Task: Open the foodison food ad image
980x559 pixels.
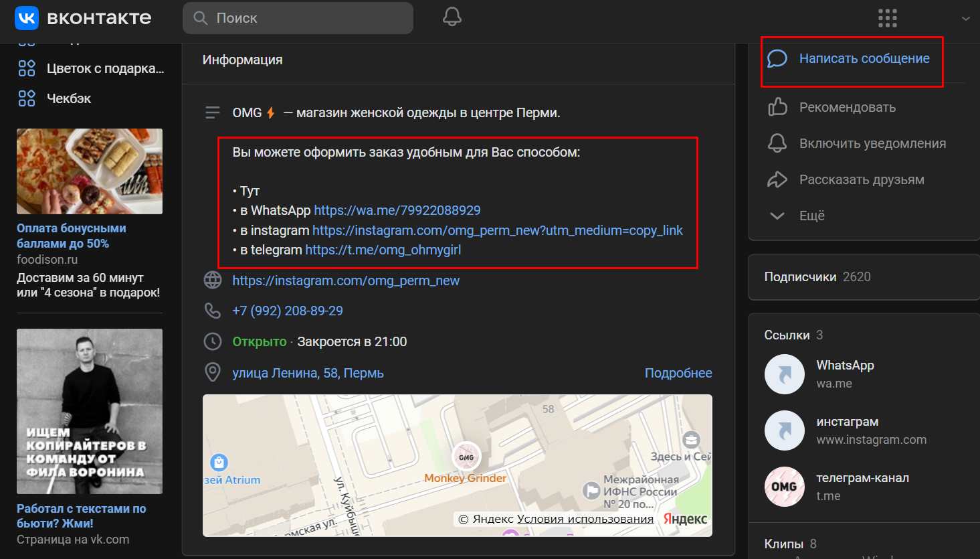Action: click(90, 171)
